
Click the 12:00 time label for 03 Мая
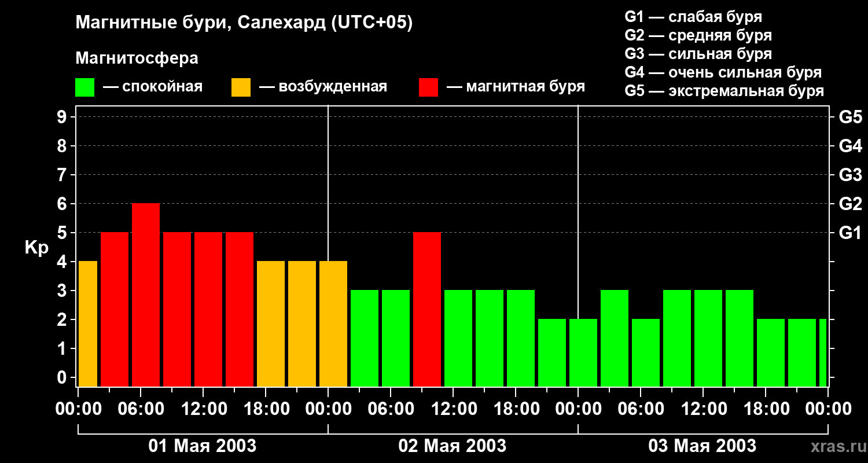[x=703, y=409]
